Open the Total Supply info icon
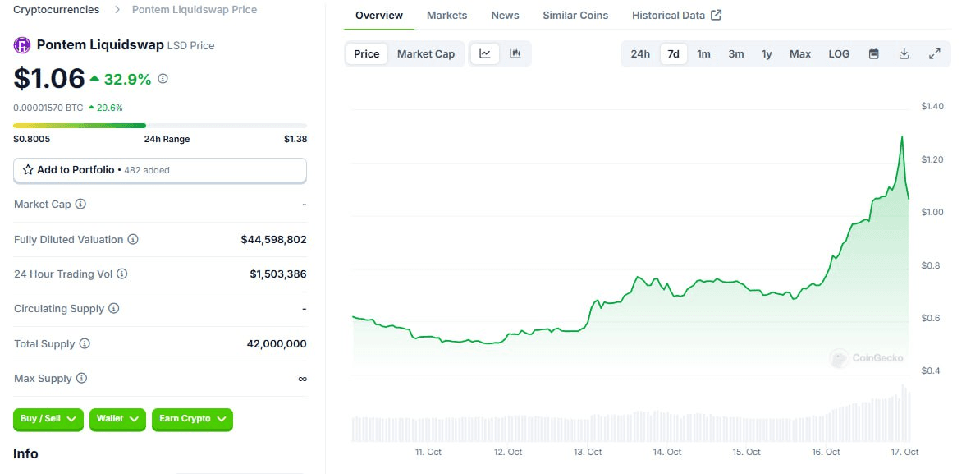This screenshot has height=474, width=980. point(85,343)
